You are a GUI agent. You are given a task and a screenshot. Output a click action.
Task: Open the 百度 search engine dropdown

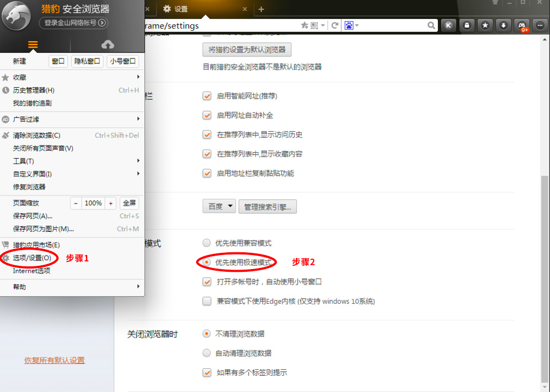point(219,206)
